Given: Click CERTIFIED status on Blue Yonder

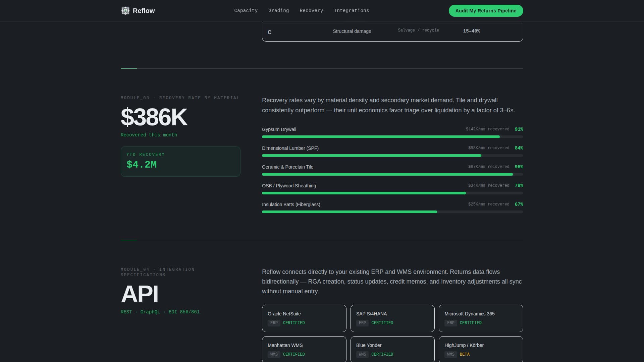Looking at the screenshot, I should click(382, 354).
